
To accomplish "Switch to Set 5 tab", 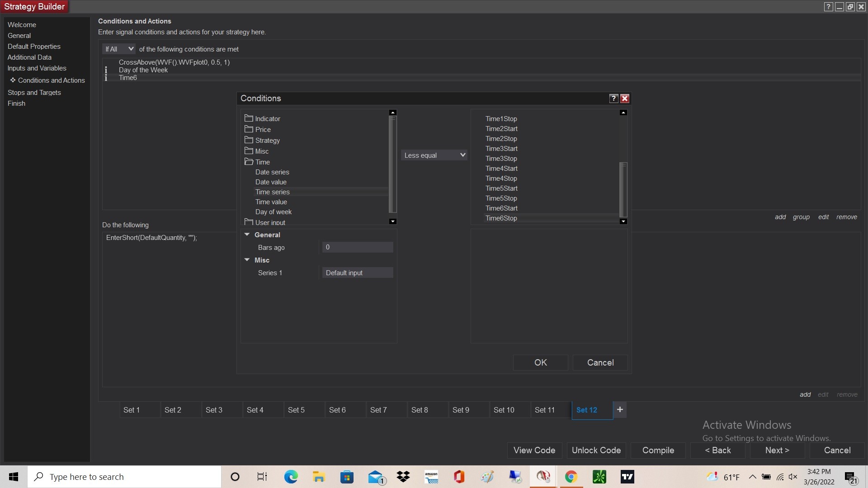I will pyautogui.click(x=296, y=410).
